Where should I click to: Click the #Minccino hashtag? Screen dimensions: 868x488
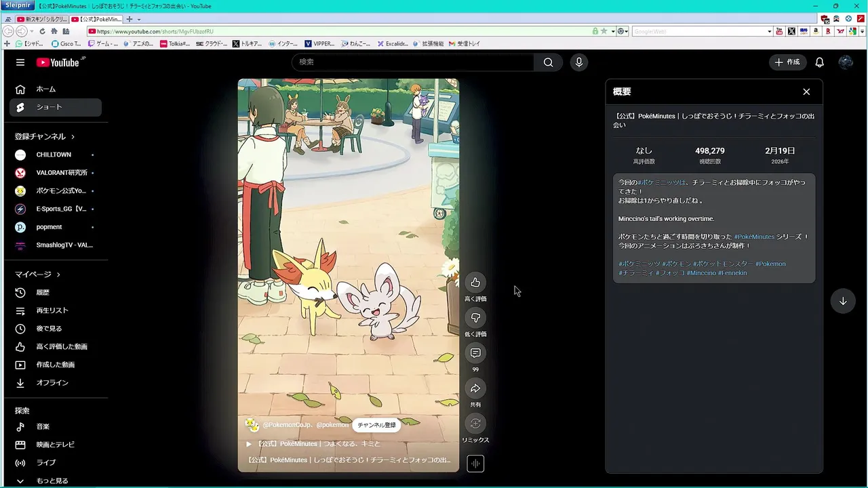click(x=701, y=273)
